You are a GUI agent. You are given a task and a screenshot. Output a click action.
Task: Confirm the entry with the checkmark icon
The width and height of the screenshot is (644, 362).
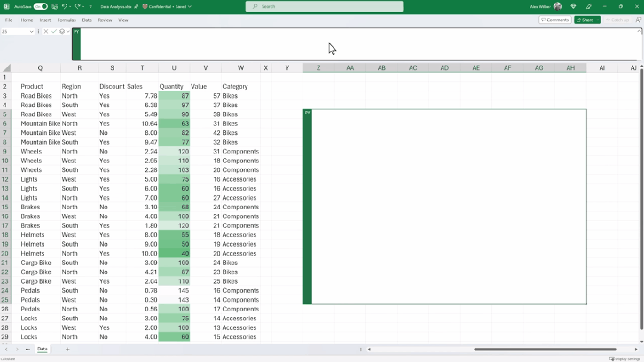tap(53, 32)
